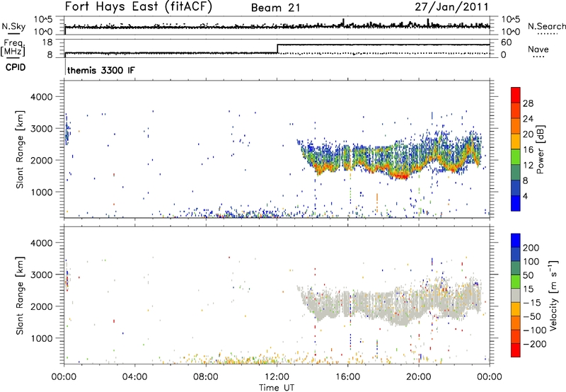Click the '-100' tick on the velocity colorbar

click(535, 330)
